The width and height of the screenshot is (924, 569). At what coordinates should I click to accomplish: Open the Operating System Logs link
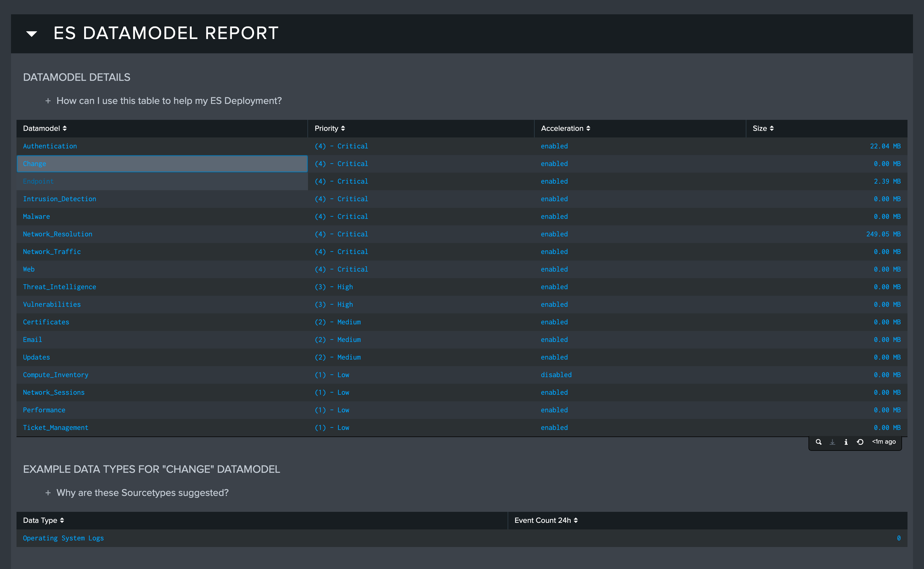(x=63, y=538)
